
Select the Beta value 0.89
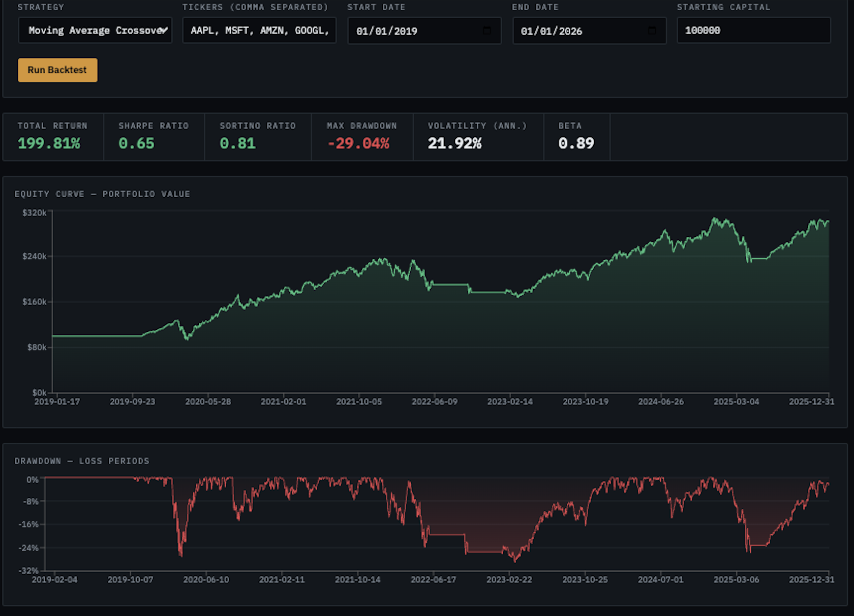tap(576, 143)
